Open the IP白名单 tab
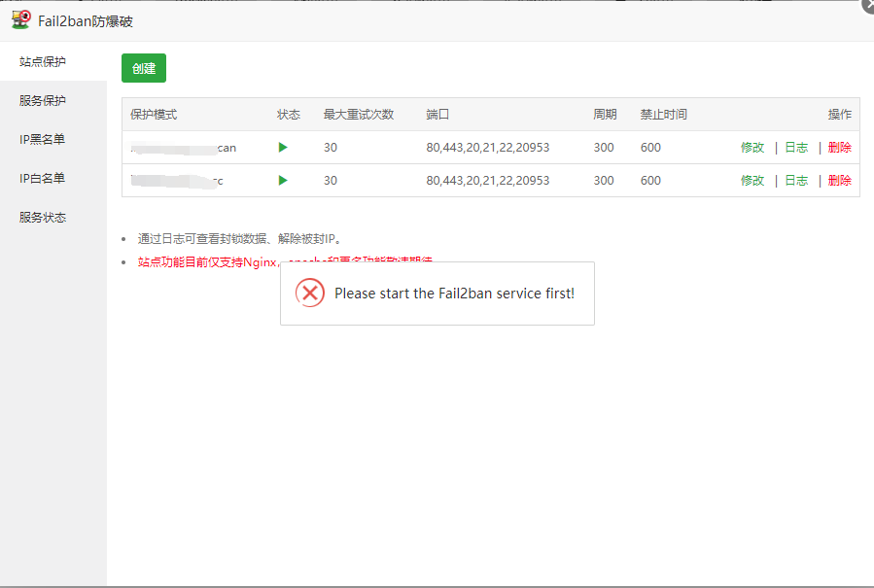The height and width of the screenshot is (588, 874). 43,179
